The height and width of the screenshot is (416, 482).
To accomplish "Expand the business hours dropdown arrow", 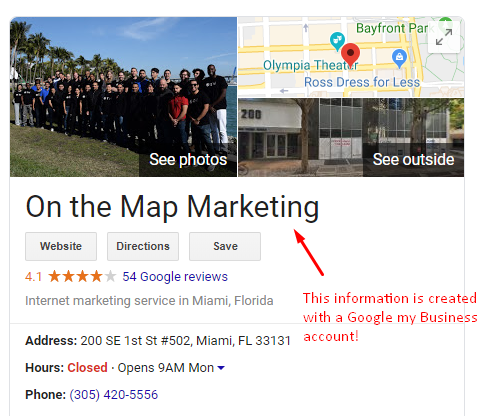I will pyautogui.click(x=221, y=368).
